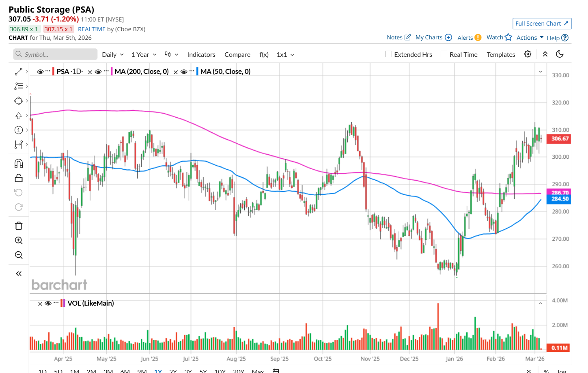Click the 306.67 current price label
Image resolution: width=588 pixels, height=373 pixels.
coord(559,139)
